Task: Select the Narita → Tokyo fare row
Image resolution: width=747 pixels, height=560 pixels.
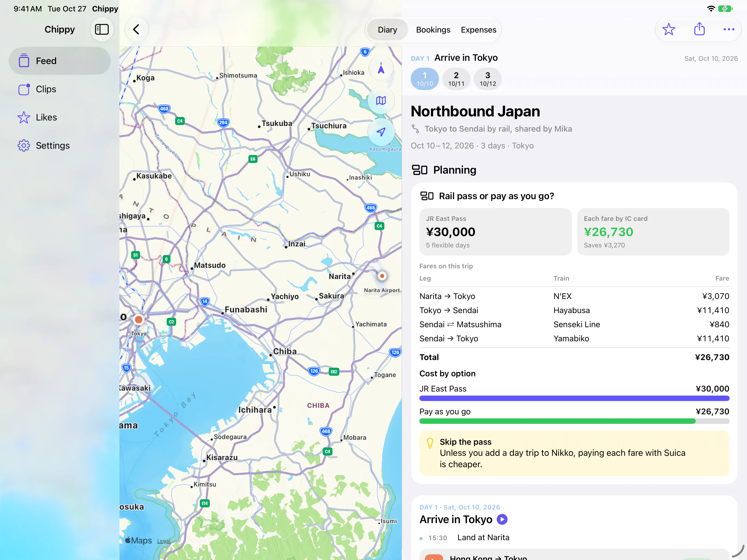Action: pos(574,296)
